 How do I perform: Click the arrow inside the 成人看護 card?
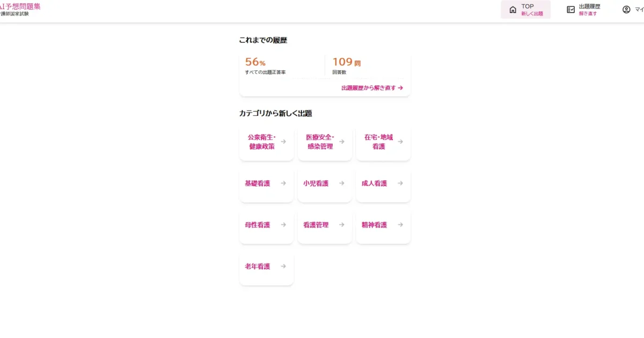coord(400,183)
